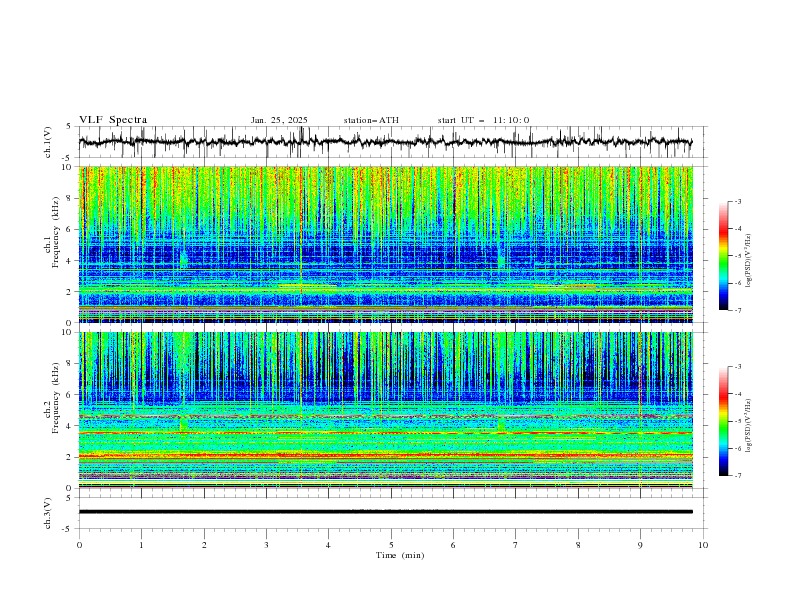This screenshot has width=792, height=612.
Task: Click the ch.2 "Frequency (kHz)" axis label
Action: (55, 398)
